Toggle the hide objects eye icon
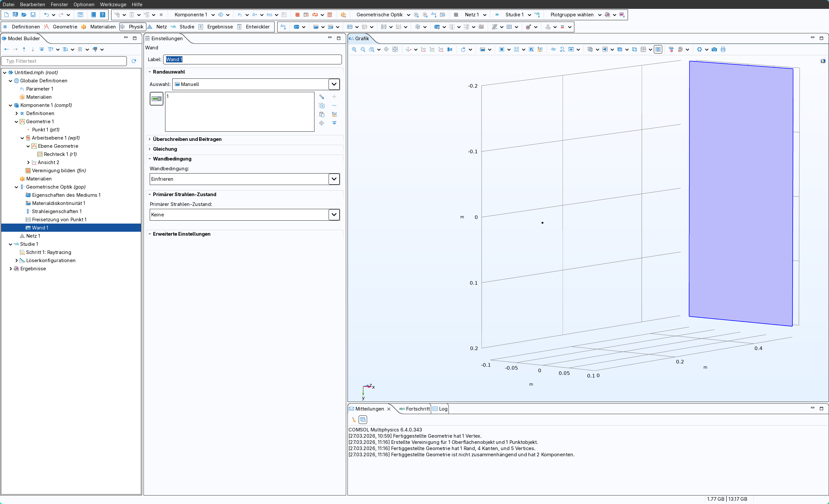Image resolution: width=829 pixels, height=504 pixels. (x=553, y=49)
